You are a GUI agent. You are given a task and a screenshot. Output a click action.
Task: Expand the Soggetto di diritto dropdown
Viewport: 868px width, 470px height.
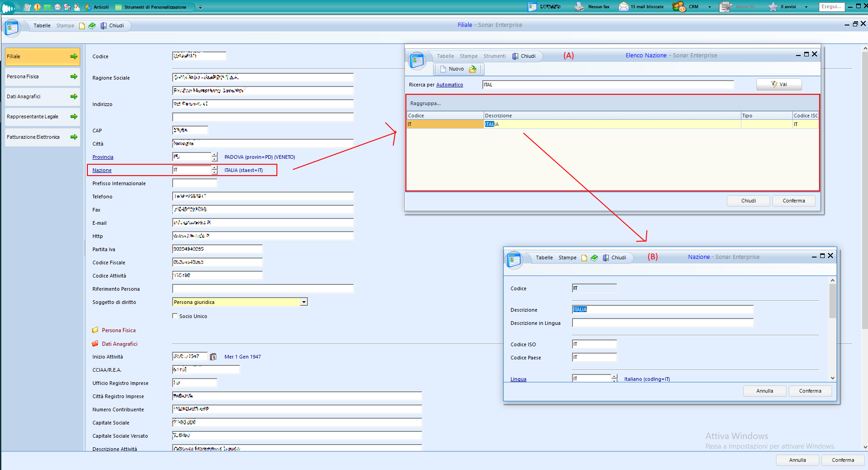(x=304, y=302)
